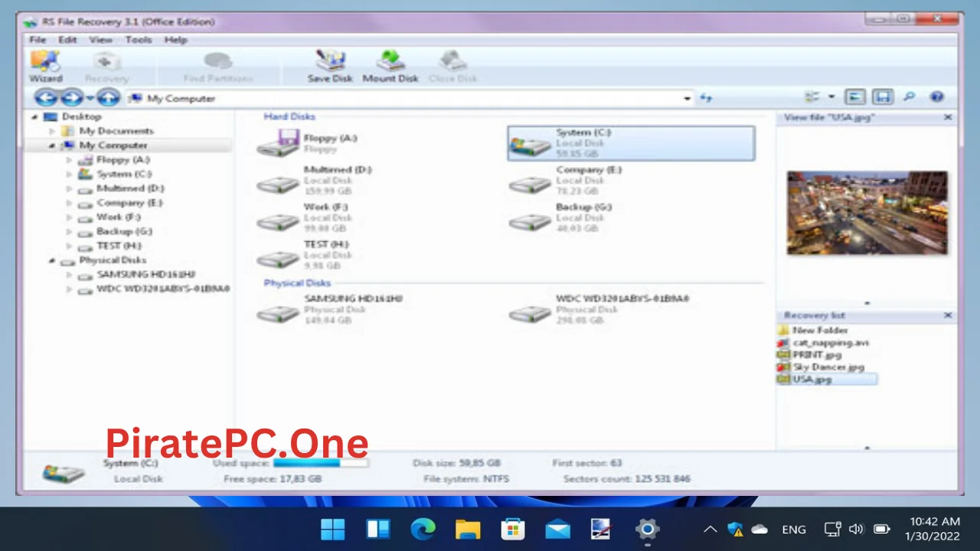The width and height of the screenshot is (980, 551).
Task: Select TEST (H:) in the folder tree
Action: tap(119, 246)
